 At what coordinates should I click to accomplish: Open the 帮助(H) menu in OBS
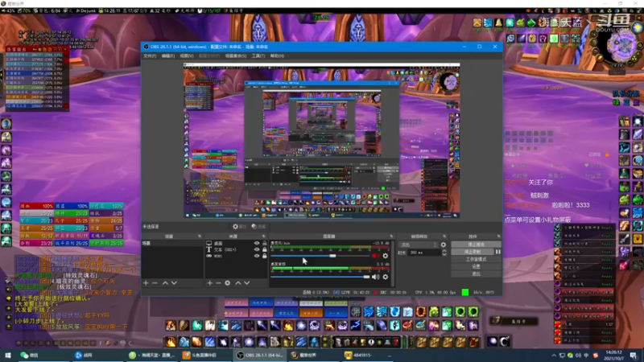point(277,56)
